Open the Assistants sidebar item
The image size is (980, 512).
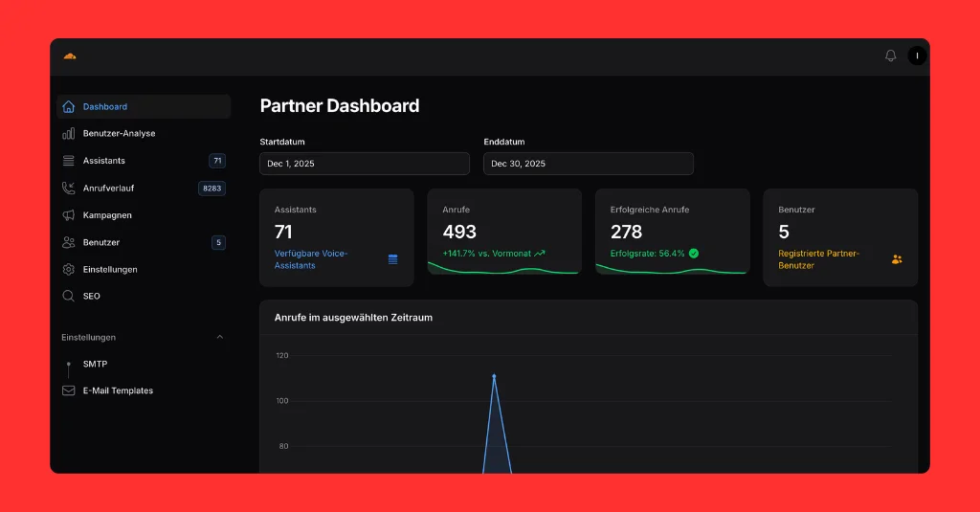tap(104, 161)
